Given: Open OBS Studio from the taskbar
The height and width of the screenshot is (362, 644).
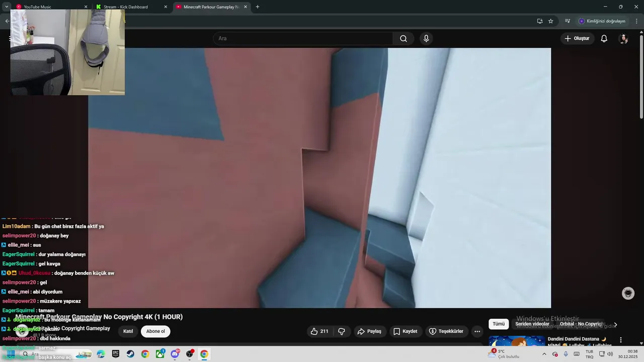Looking at the screenshot, I should (x=190, y=354).
